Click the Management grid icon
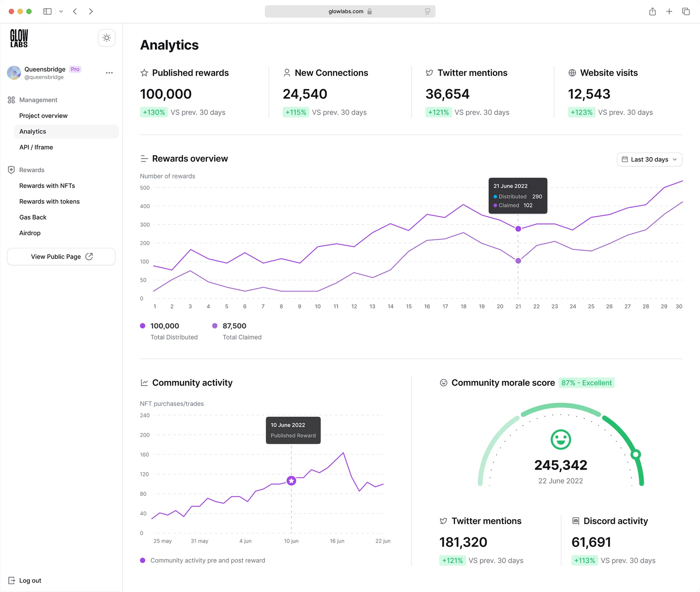This screenshot has height=592, width=700. pos(11,100)
